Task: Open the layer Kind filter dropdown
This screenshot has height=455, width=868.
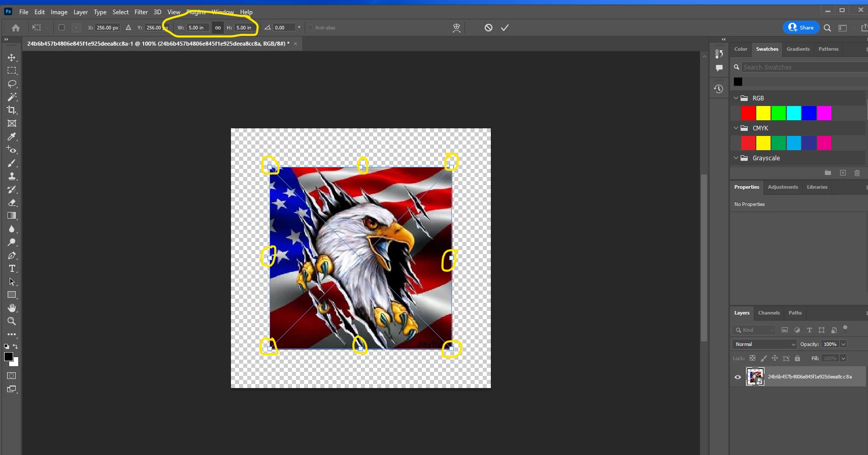Action: tap(754, 330)
